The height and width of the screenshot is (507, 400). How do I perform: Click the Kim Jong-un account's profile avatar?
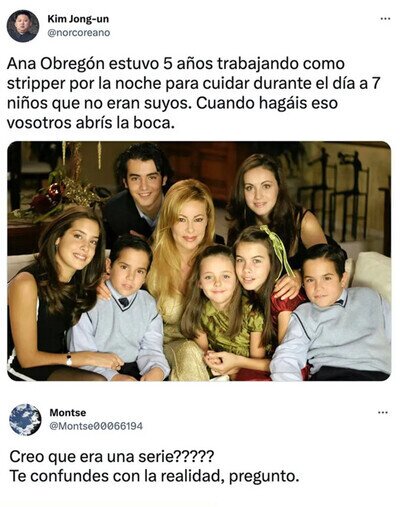23,26
